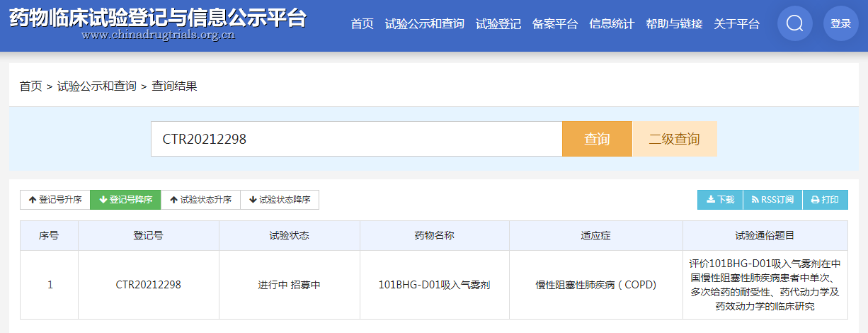Open 信息统计 navigation item
The width and height of the screenshot is (868, 333).
point(612,24)
